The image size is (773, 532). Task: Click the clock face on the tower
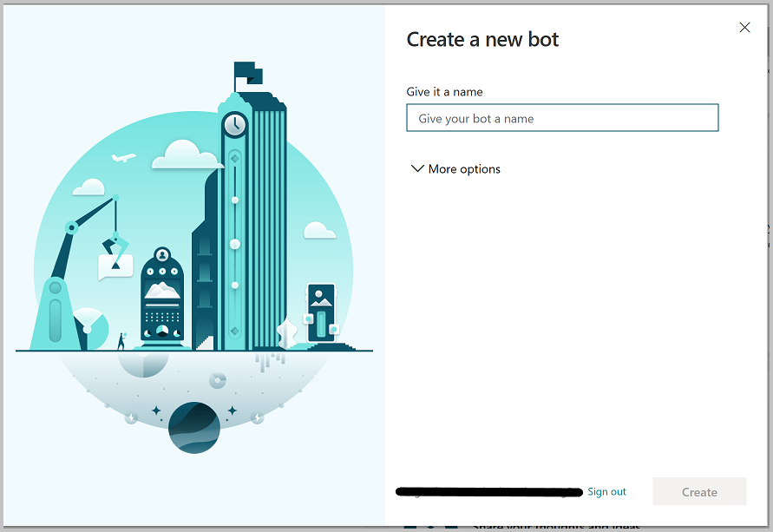tap(234, 125)
